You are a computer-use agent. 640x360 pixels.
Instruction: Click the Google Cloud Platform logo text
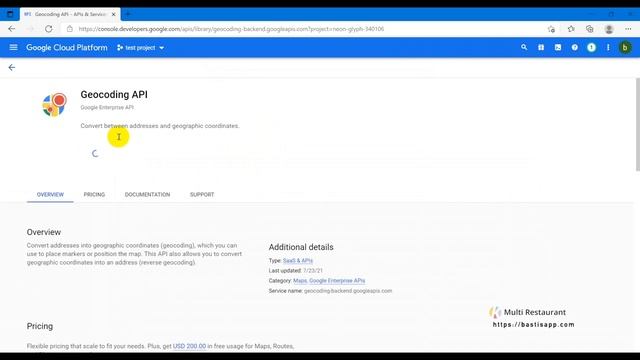pyautogui.click(x=67, y=48)
